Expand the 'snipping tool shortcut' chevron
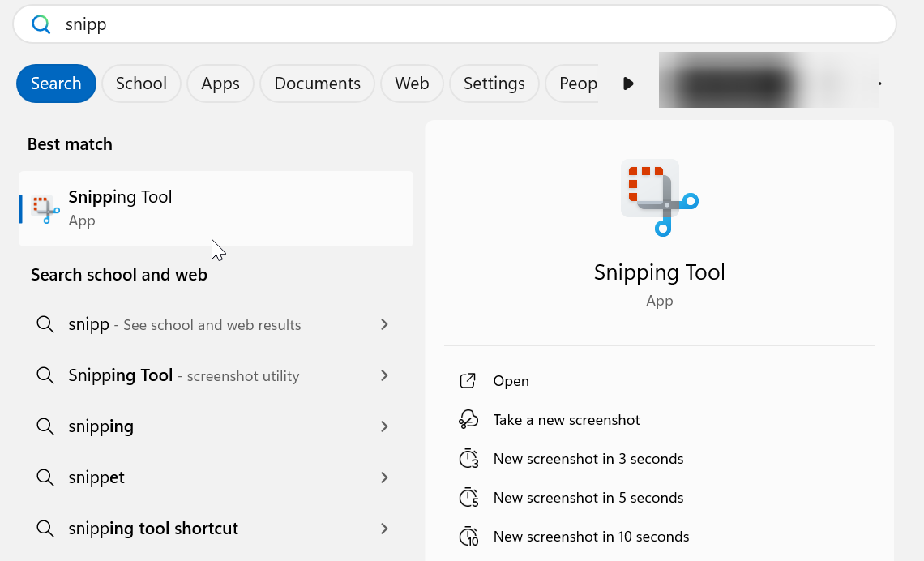Image resolution: width=924 pixels, height=561 pixels. click(x=384, y=528)
